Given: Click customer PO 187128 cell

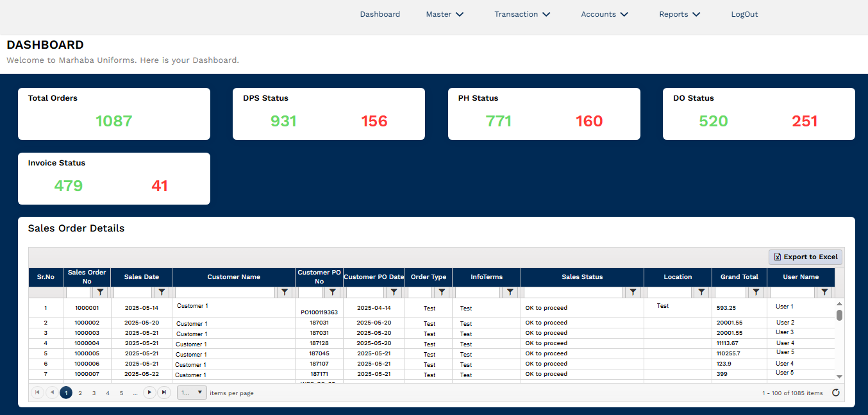Looking at the screenshot, I should [x=319, y=343].
